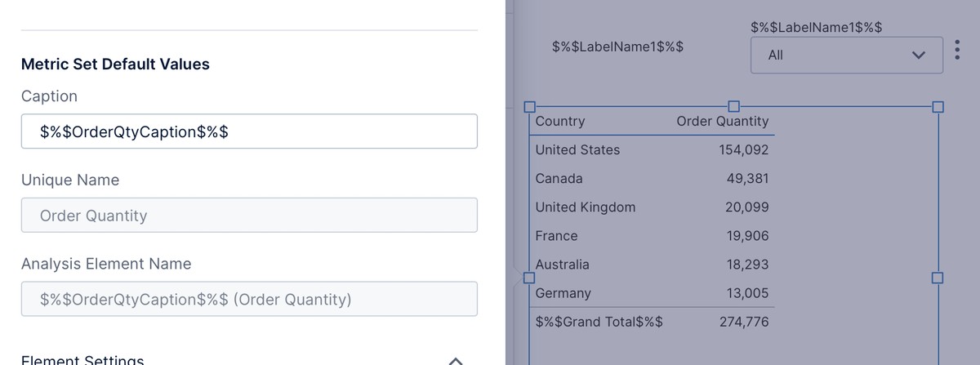Select the top-center resize handle
Screen dimensions: 980x365
coord(733,107)
